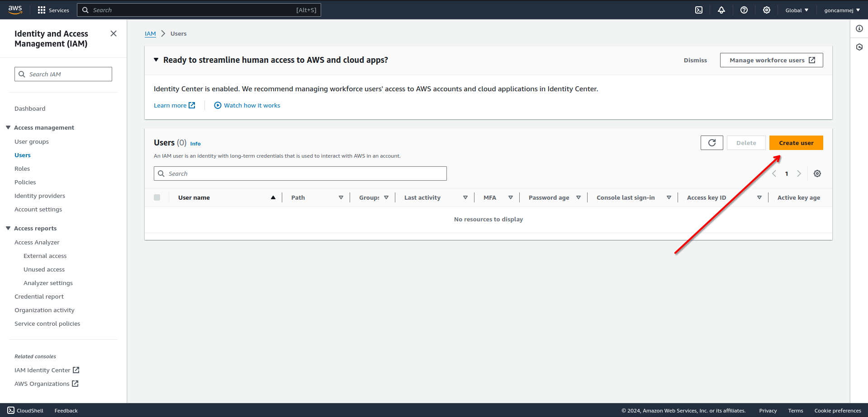The image size is (868, 417).
Task: Collapse the Access reports section
Action: 8,228
